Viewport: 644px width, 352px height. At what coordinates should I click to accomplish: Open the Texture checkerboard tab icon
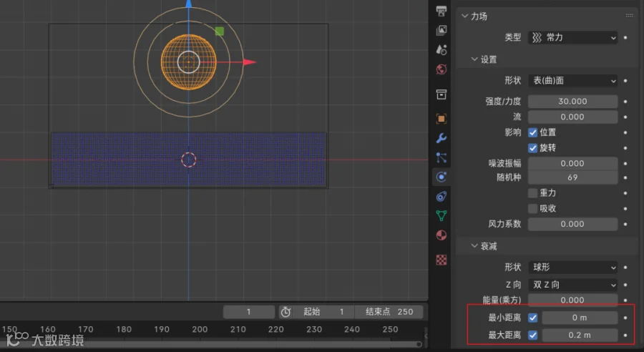click(x=441, y=260)
